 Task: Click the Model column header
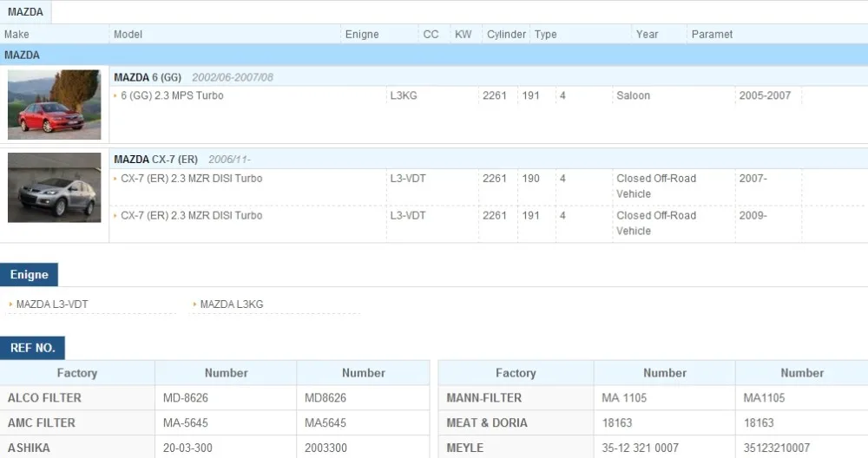coord(128,35)
